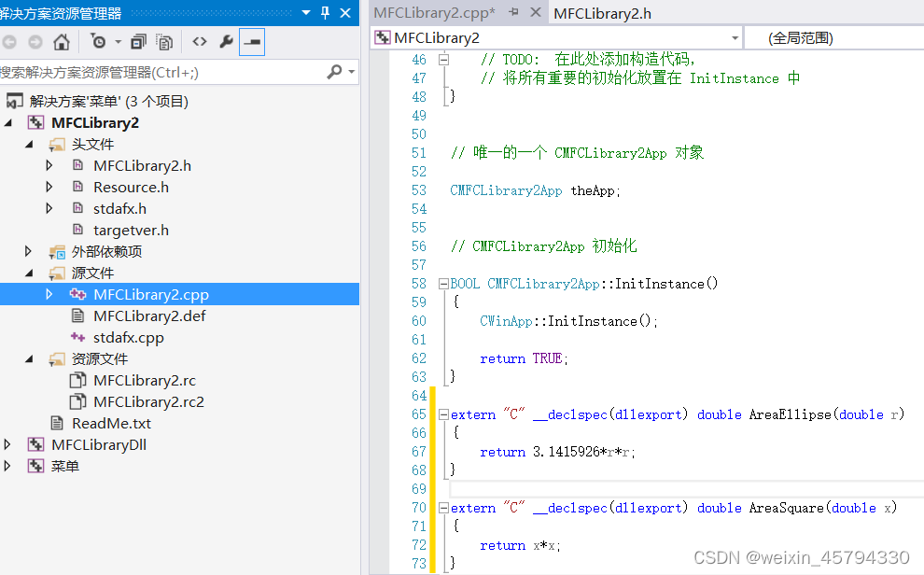Expand the MFCLibraryDll project
924x575 pixels.
pos(7,445)
